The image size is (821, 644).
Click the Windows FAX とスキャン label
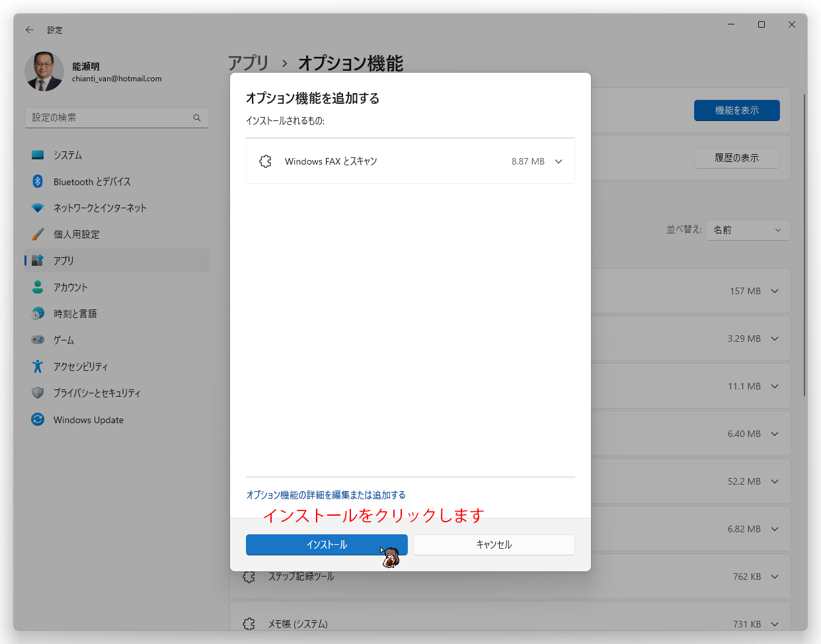[331, 161]
